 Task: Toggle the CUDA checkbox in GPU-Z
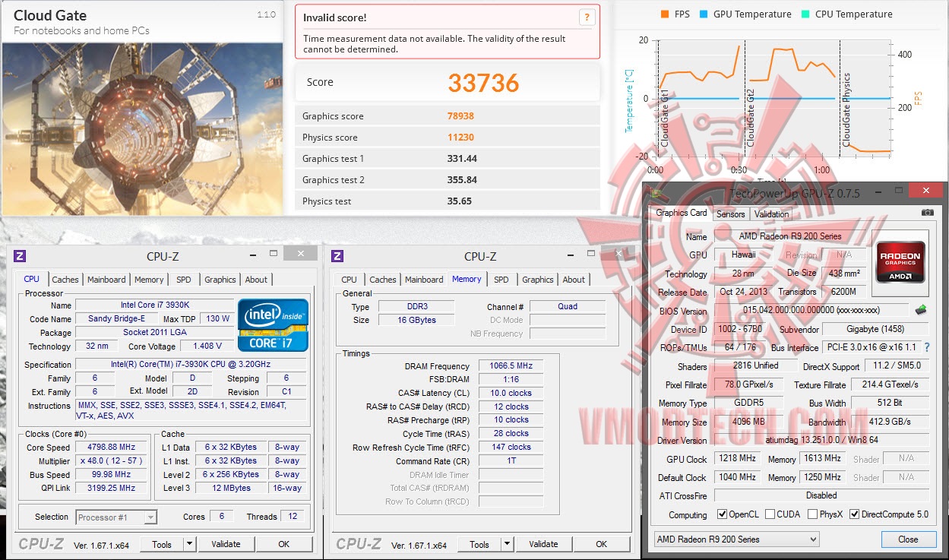click(x=770, y=514)
